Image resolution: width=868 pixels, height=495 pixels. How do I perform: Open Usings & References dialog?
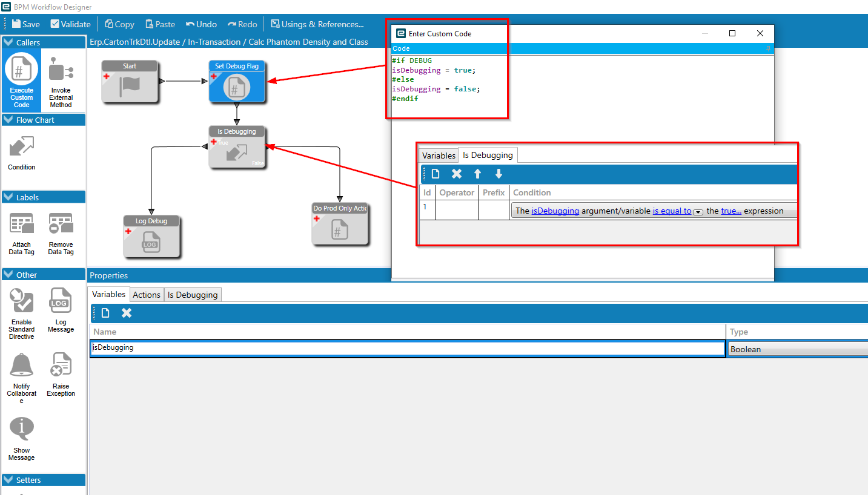point(317,24)
